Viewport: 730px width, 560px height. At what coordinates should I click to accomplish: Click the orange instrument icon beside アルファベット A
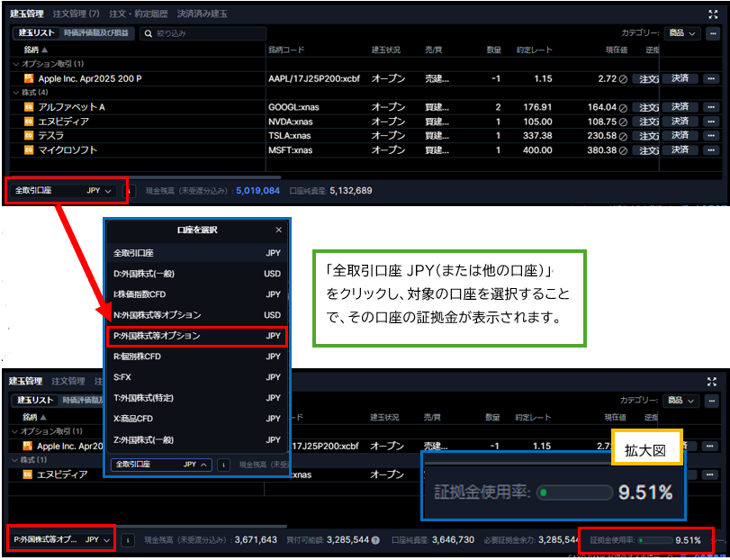tap(29, 107)
